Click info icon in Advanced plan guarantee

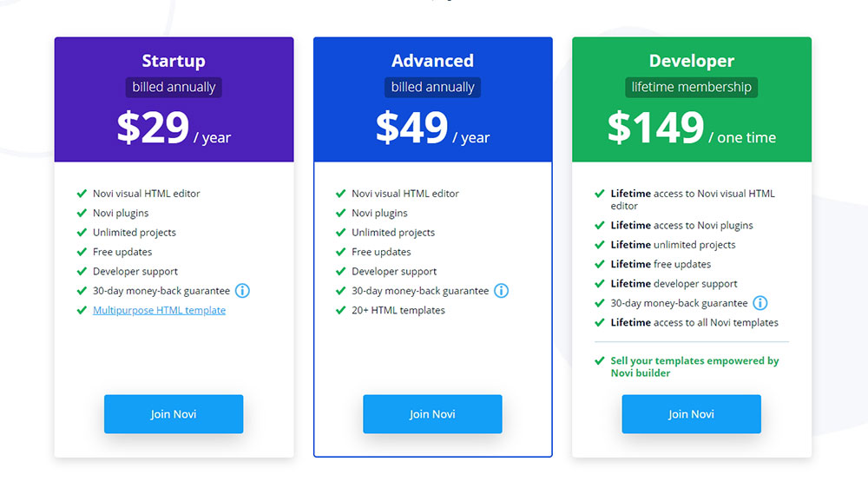click(x=501, y=291)
